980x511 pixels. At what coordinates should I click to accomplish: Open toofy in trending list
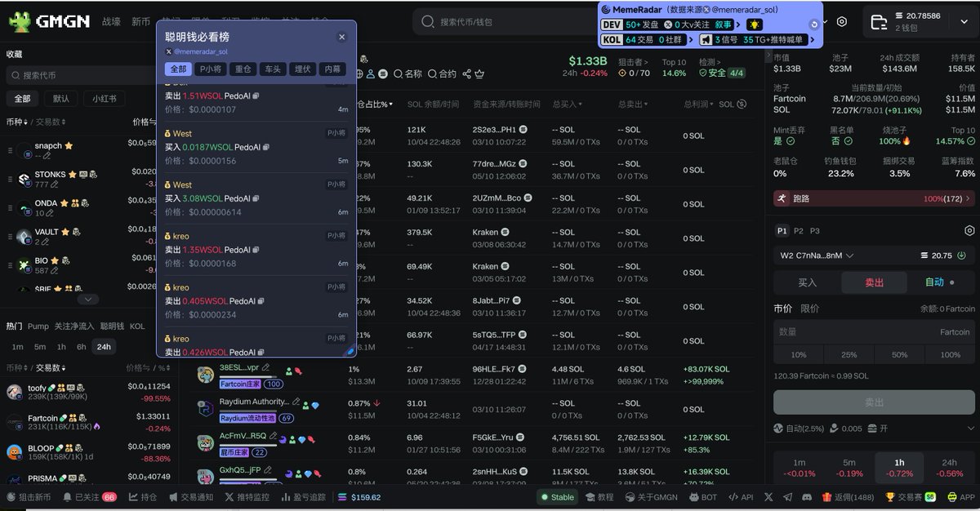click(88, 393)
